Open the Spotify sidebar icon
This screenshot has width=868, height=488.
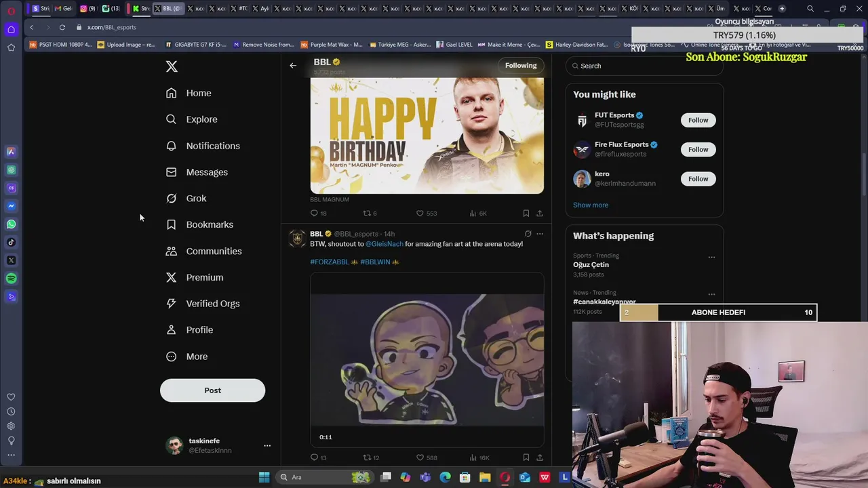(11, 279)
